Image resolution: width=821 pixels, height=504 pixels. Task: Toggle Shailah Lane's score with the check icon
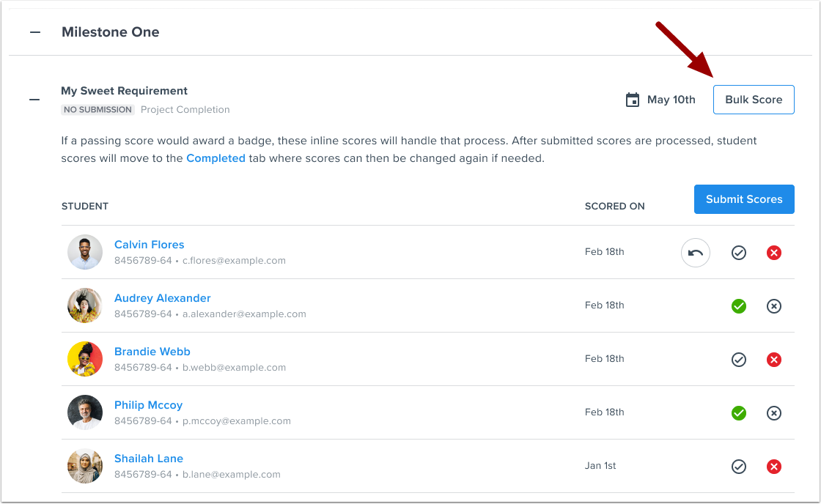pyautogui.click(x=739, y=467)
